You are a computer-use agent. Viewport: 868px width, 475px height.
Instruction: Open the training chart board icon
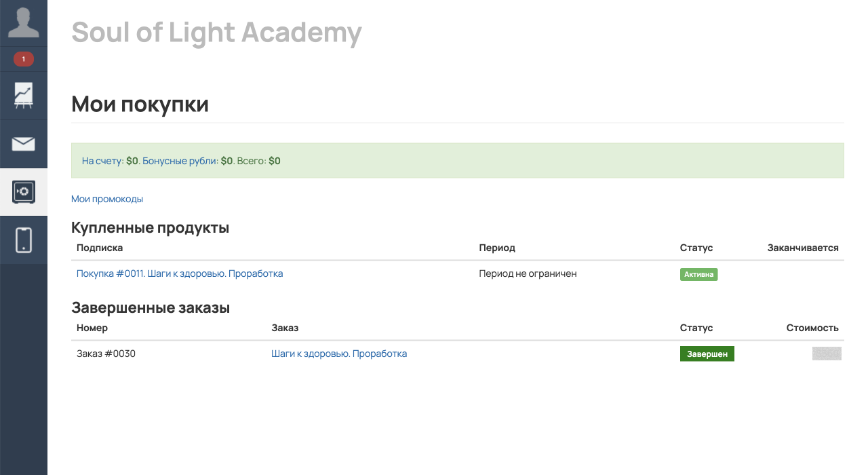click(x=24, y=96)
